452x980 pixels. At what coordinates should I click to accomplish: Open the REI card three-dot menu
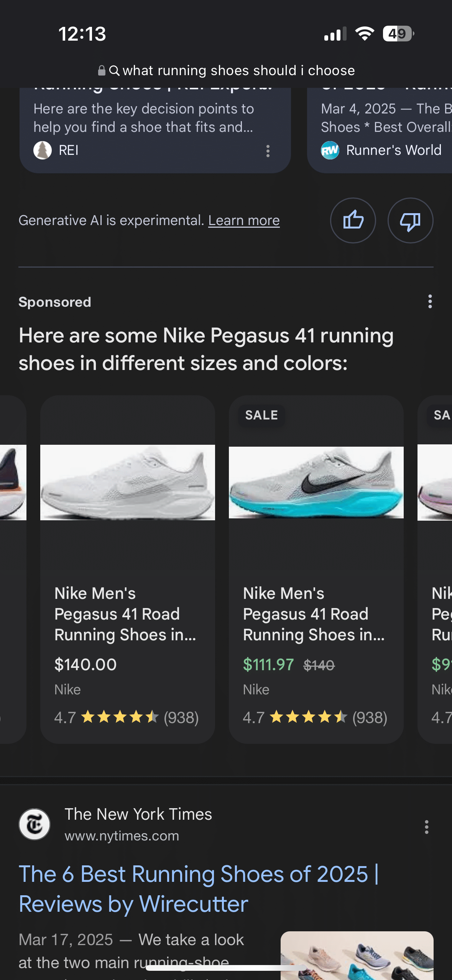268,151
